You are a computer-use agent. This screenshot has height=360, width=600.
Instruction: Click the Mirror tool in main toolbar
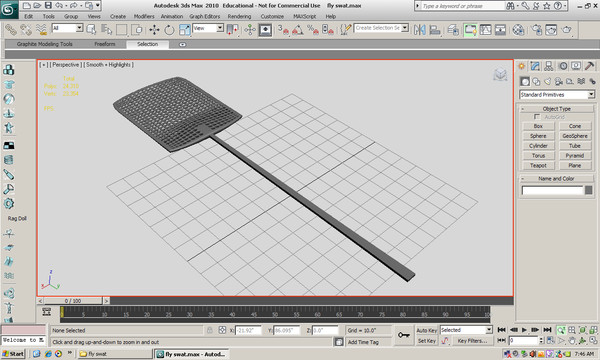pos(420,30)
